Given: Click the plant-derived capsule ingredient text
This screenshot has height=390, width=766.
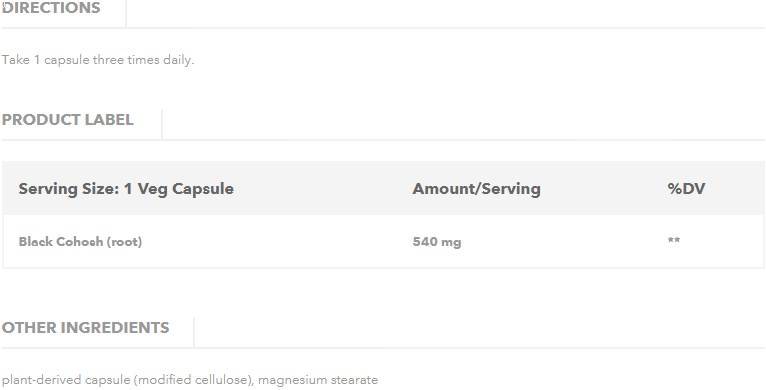Looking at the screenshot, I should click(128, 380).
